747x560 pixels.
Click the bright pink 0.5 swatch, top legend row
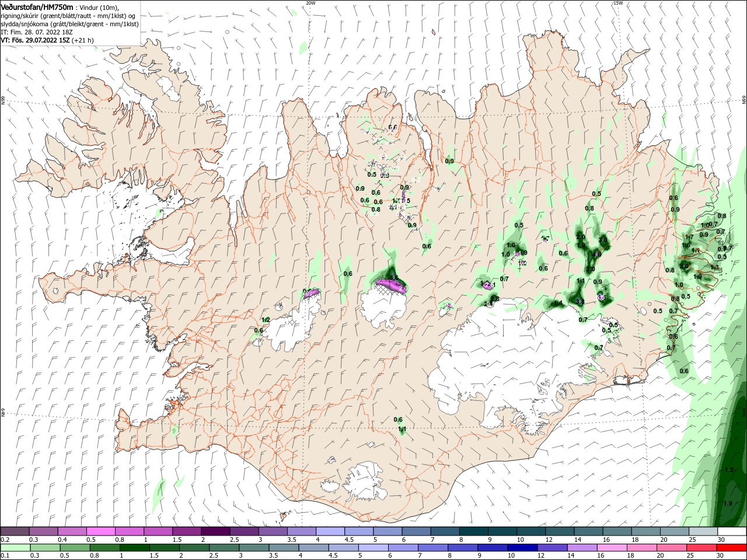[x=101, y=531]
